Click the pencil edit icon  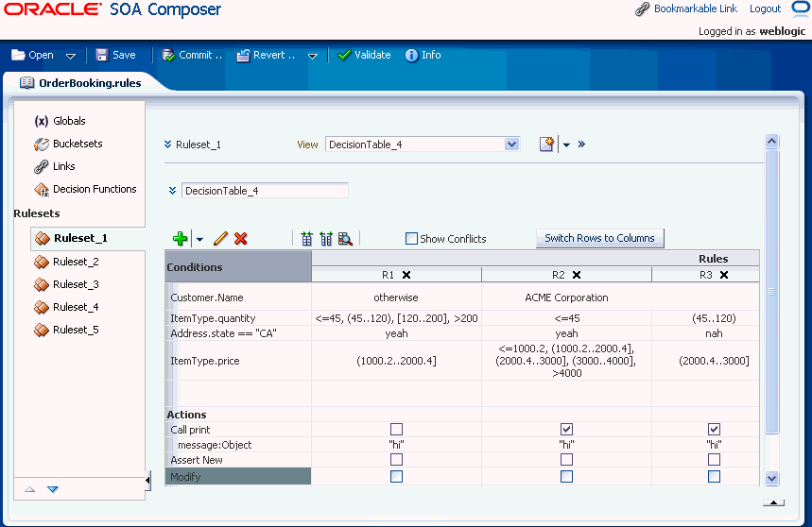pos(220,238)
